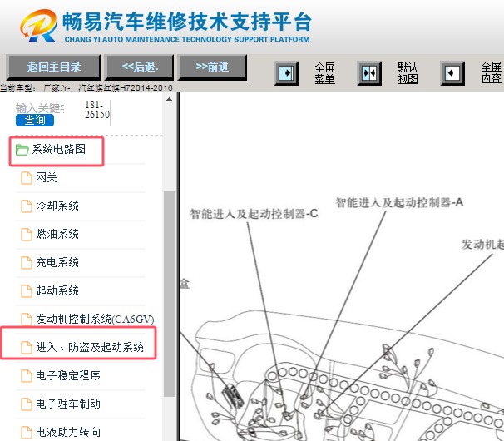Click the document icon beside 进入、防盗及起动系统

27,348
